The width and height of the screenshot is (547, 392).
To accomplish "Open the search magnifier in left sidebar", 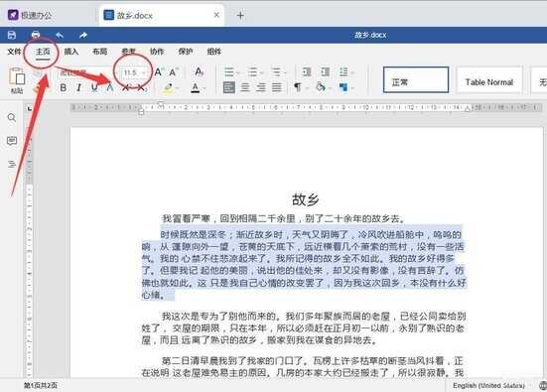I will 12,117.
